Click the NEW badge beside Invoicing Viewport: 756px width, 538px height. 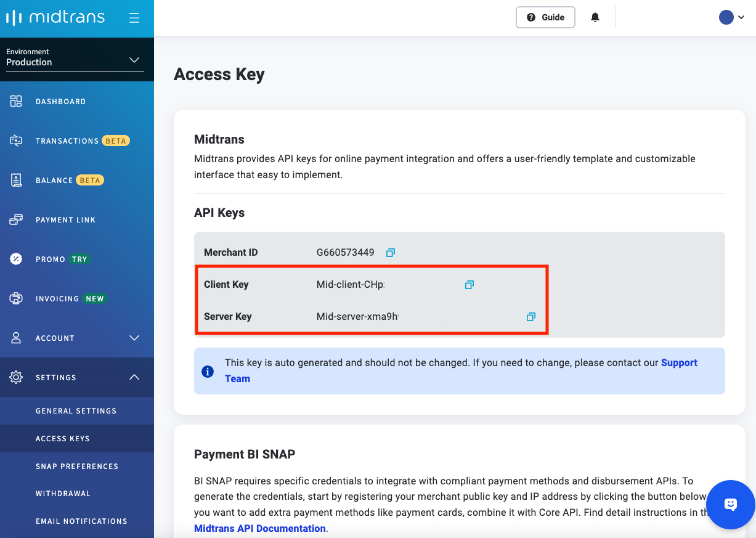(x=95, y=299)
